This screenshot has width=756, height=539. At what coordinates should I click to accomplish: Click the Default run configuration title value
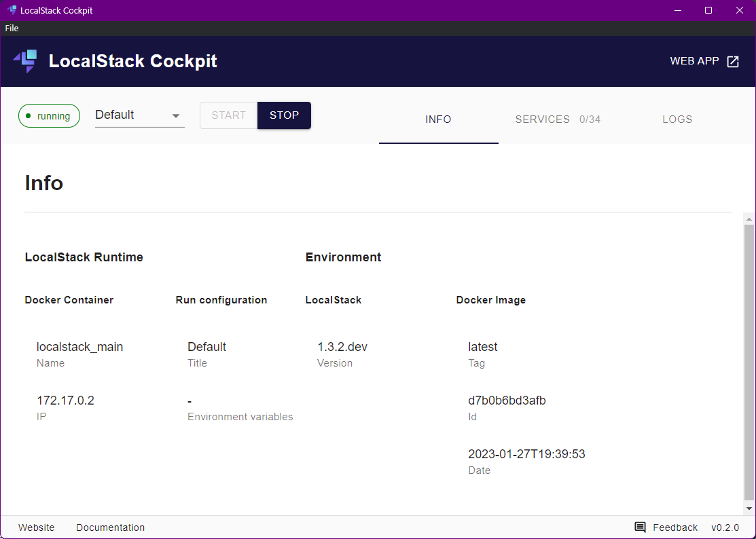[207, 347]
